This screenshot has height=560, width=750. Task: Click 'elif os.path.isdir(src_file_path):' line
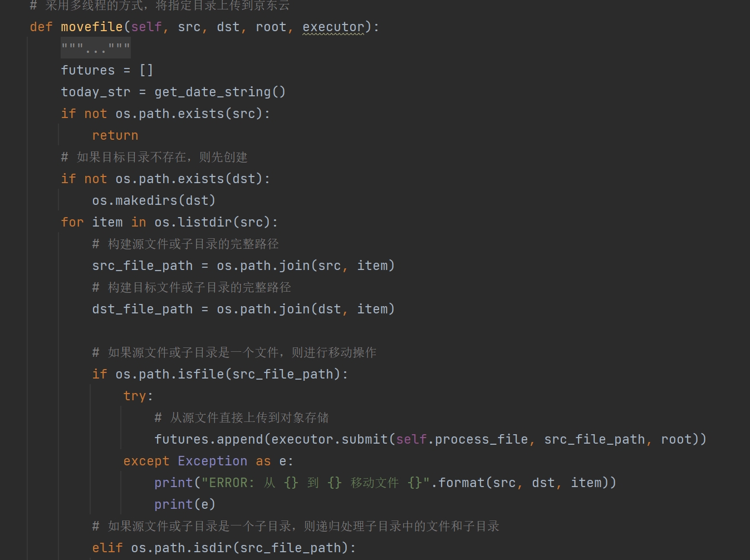pos(224,548)
